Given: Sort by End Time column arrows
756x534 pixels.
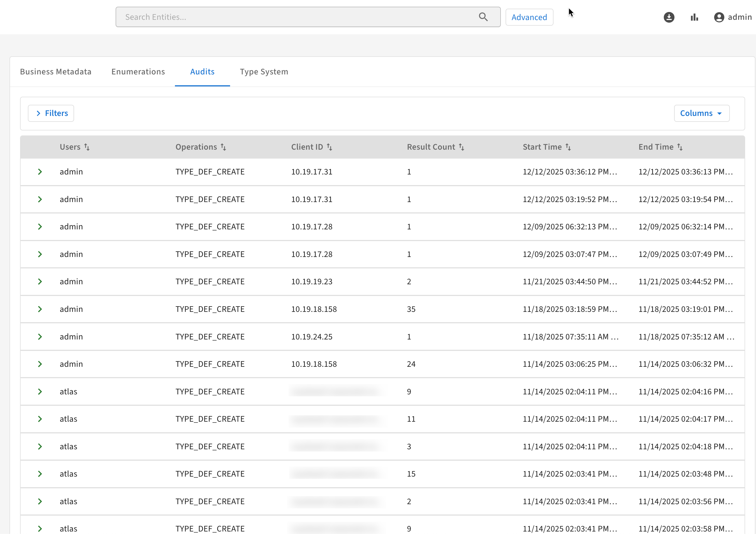Looking at the screenshot, I should tap(680, 147).
